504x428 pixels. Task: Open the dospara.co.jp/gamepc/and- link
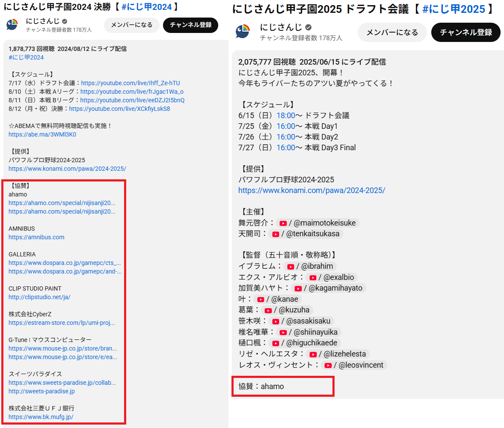point(65,271)
